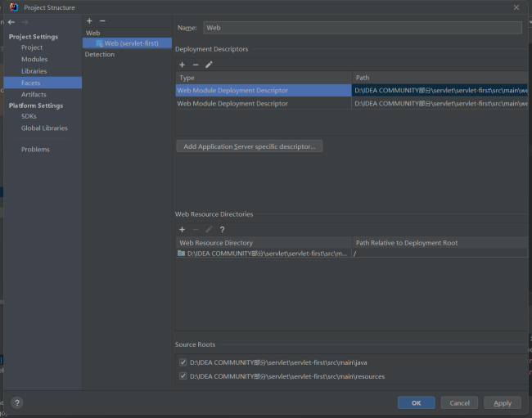This screenshot has width=532, height=418.
Task: Click the Name input field
Action: pos(362,28)
